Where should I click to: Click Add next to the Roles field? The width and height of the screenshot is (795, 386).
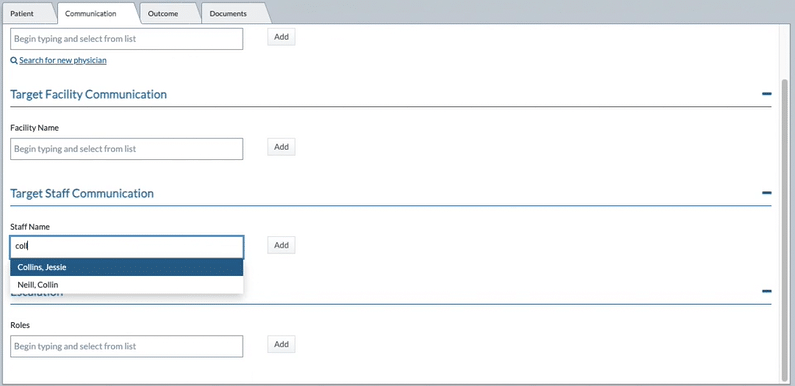[x=281, y=344]
